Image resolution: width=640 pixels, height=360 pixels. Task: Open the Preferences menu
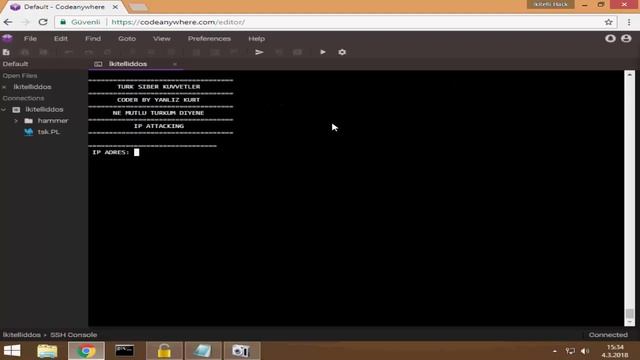click(x=209, y=38)
